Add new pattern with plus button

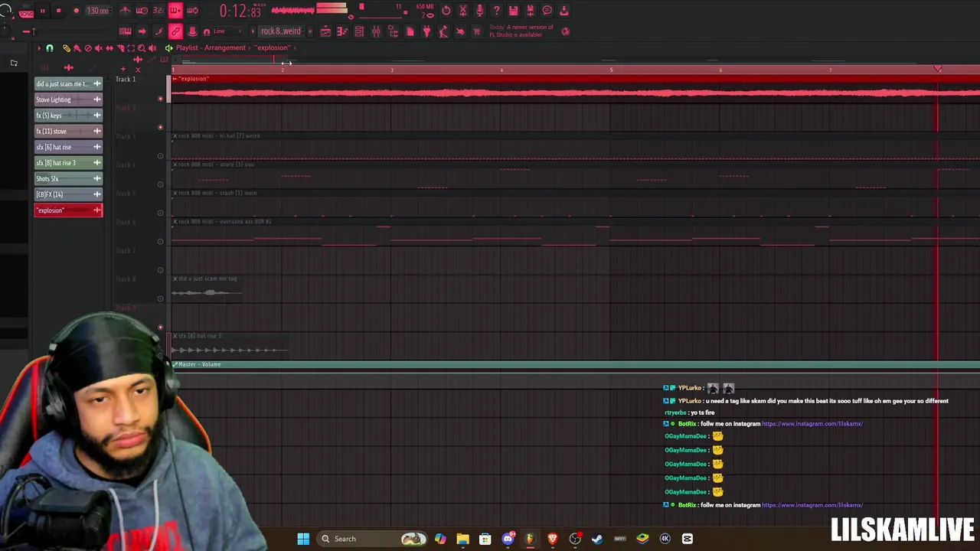[309, 31]
